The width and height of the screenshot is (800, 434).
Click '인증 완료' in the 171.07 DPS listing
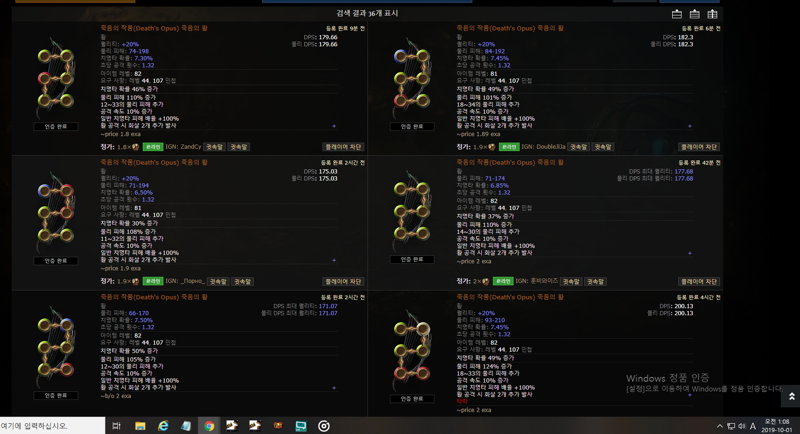(x=56, y=396)
